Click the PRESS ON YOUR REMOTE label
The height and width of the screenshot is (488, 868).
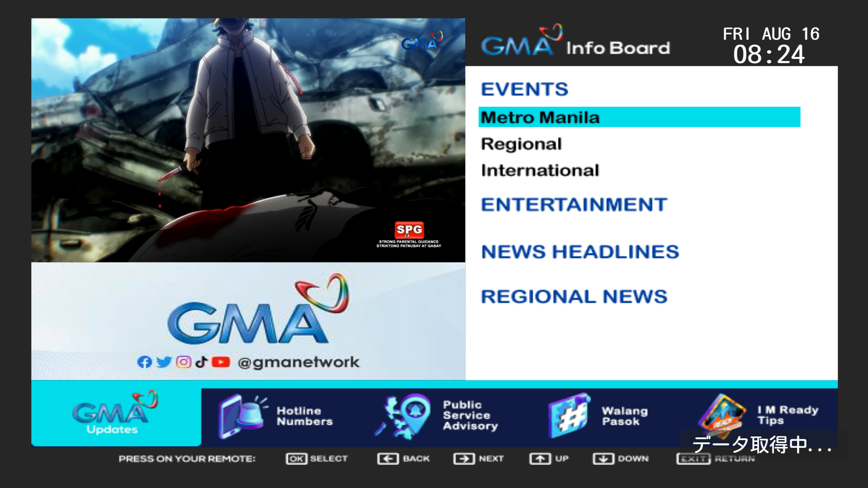point(187,459)
